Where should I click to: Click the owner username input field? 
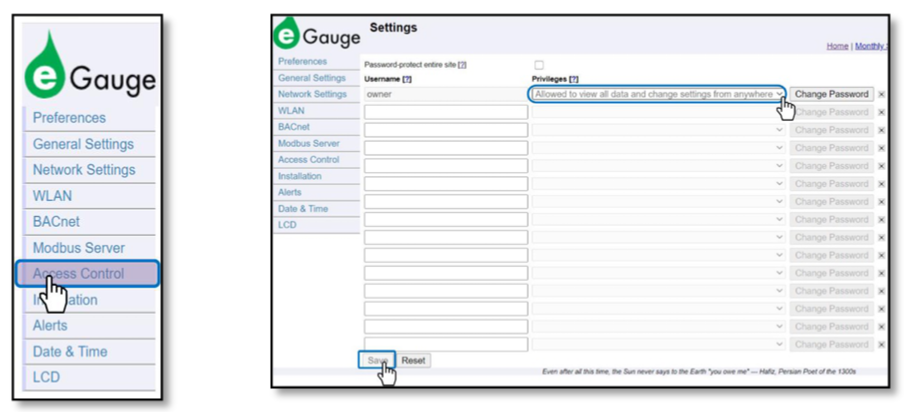(445, 94)
